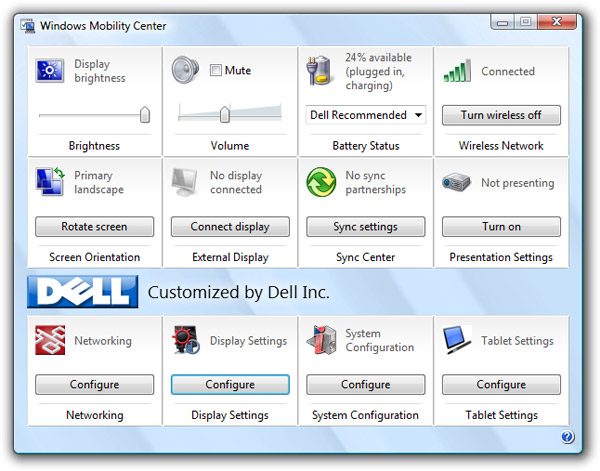Click the 'No sync partnerships' text
This screenshot has height=471, width=600.
pos(375,183)
